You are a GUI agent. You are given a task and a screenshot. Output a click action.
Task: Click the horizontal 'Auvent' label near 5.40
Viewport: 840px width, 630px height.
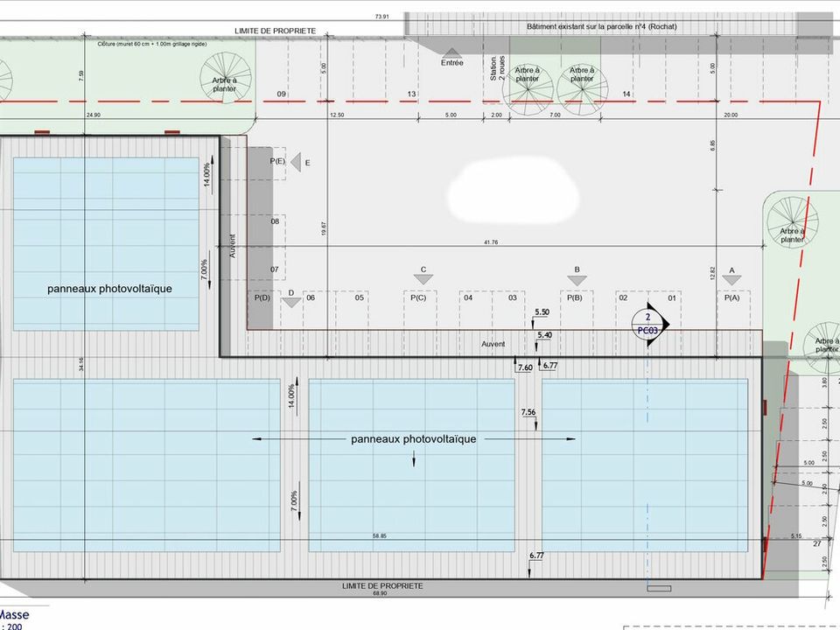coord(493,344)
